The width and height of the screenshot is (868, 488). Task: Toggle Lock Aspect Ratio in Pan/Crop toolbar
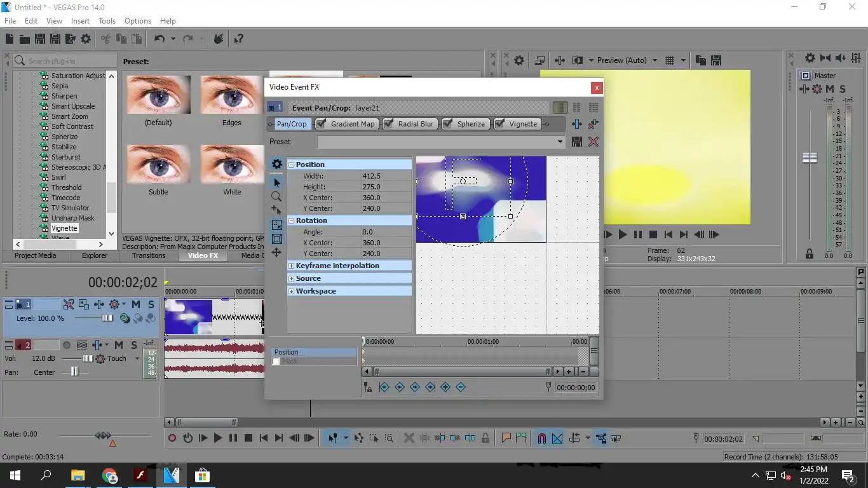[x=276, y=225]
